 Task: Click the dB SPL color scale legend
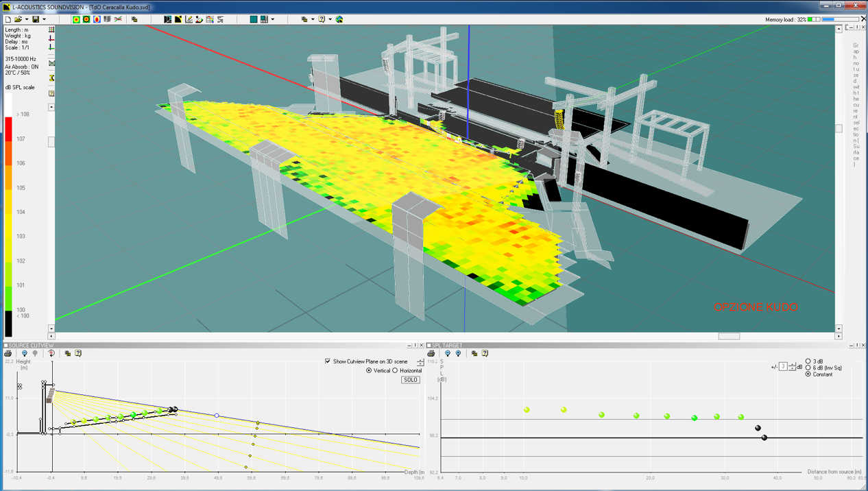click(8, 215)
